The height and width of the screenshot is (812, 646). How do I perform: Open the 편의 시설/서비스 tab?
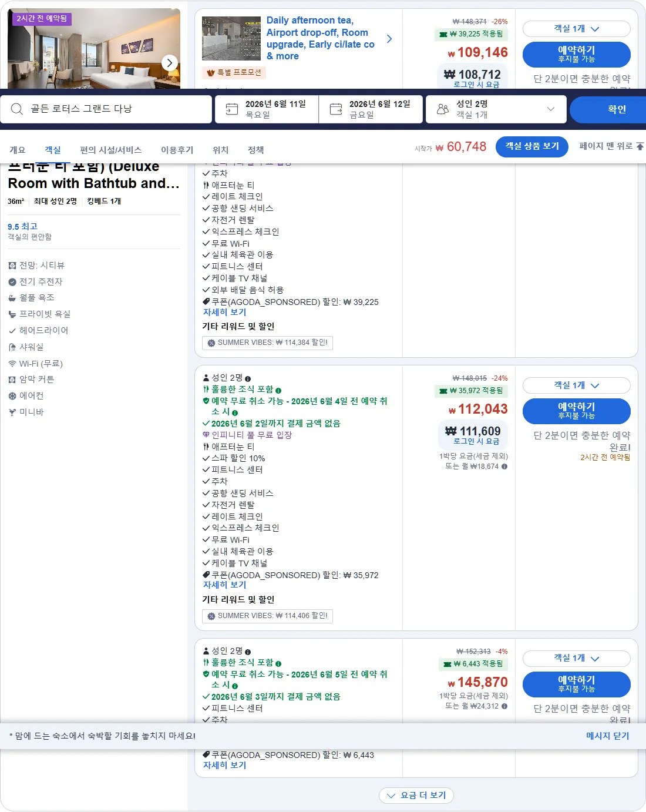pyautogui.click(x=111, y=150)
